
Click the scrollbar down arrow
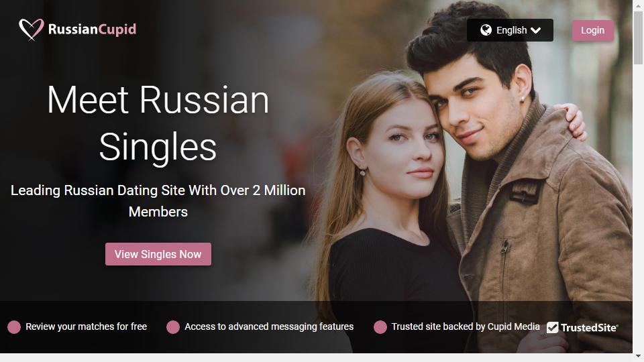tap(638, 356)
